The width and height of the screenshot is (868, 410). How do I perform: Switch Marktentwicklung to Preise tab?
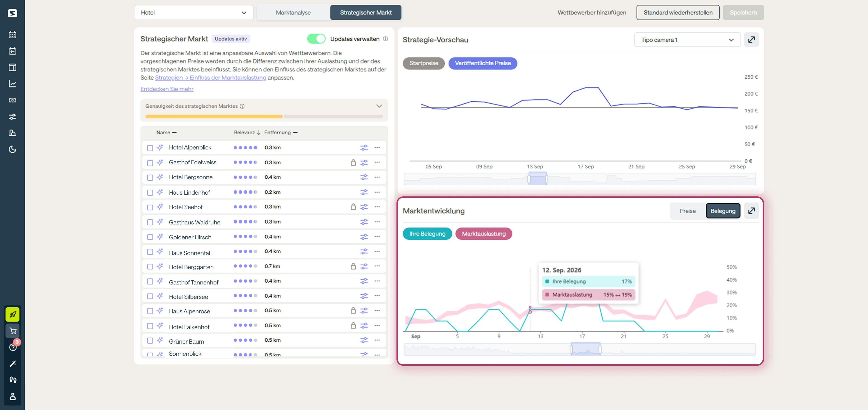tap(687, 211)
